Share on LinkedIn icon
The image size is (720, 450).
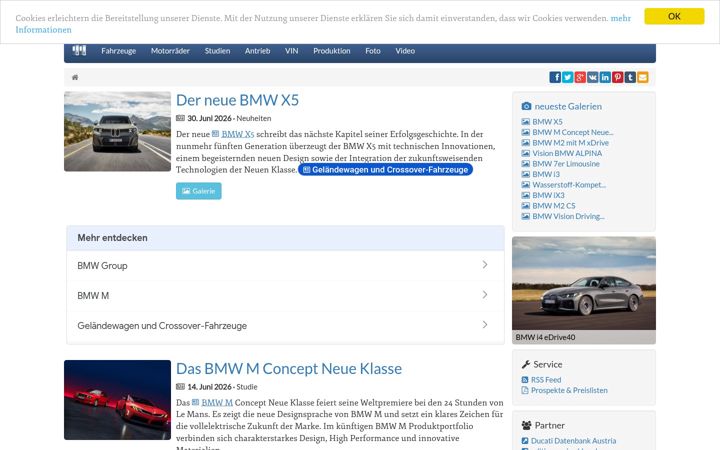pyautogui.click(x=605, y=77)
